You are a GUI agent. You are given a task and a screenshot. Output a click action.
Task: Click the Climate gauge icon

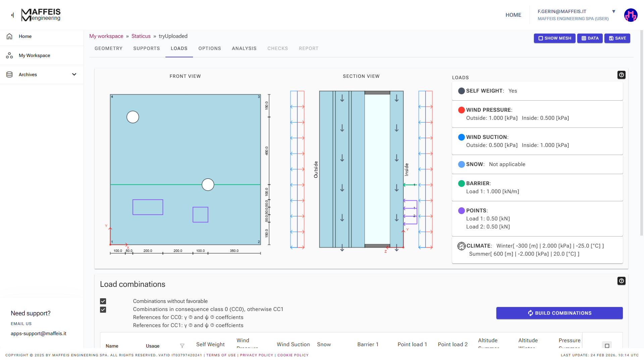click(x=461, y=246)
